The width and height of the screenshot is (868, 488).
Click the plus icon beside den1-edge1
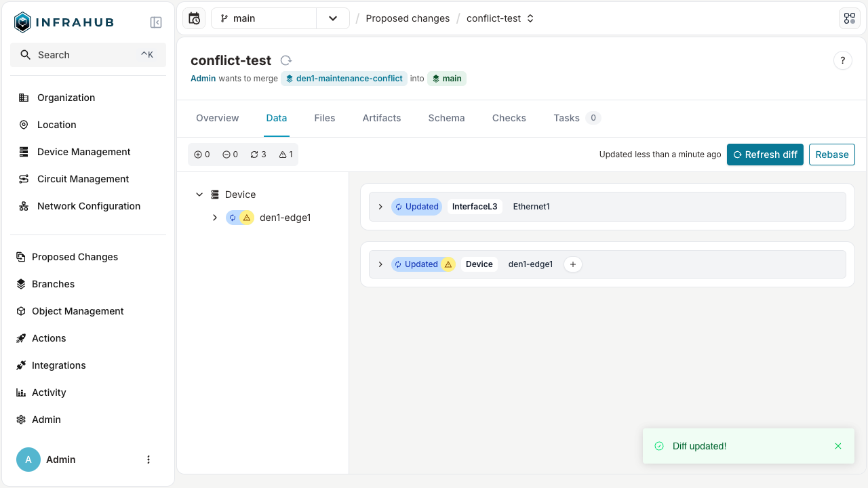(573, 264)
